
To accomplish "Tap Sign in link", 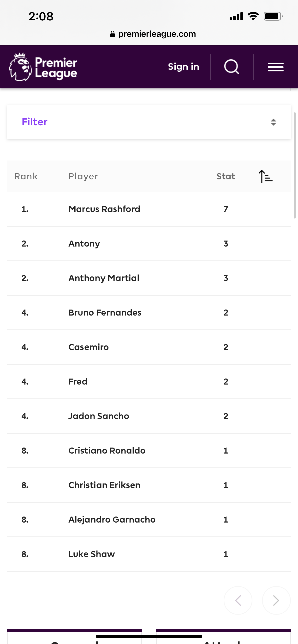I will 183,67.
